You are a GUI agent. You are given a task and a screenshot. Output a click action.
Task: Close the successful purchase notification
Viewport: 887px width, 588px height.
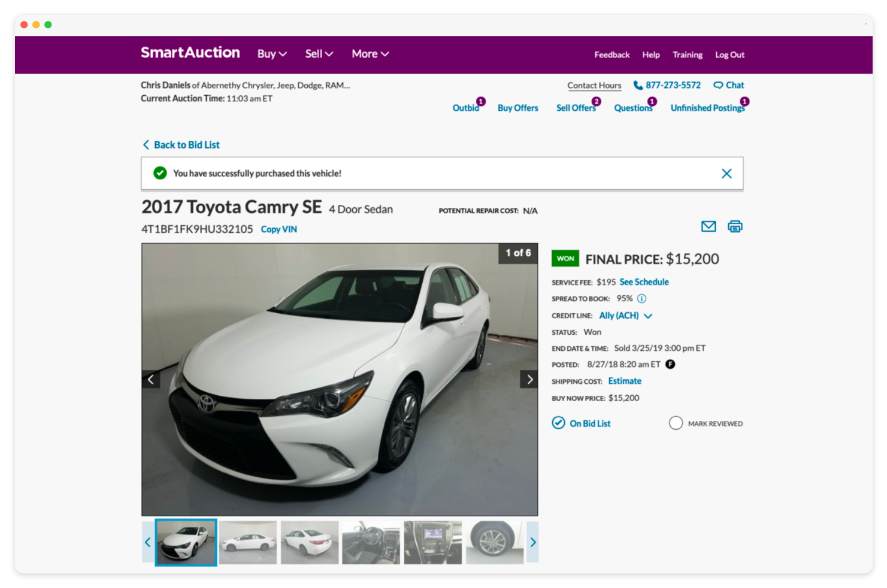[726, 174]
